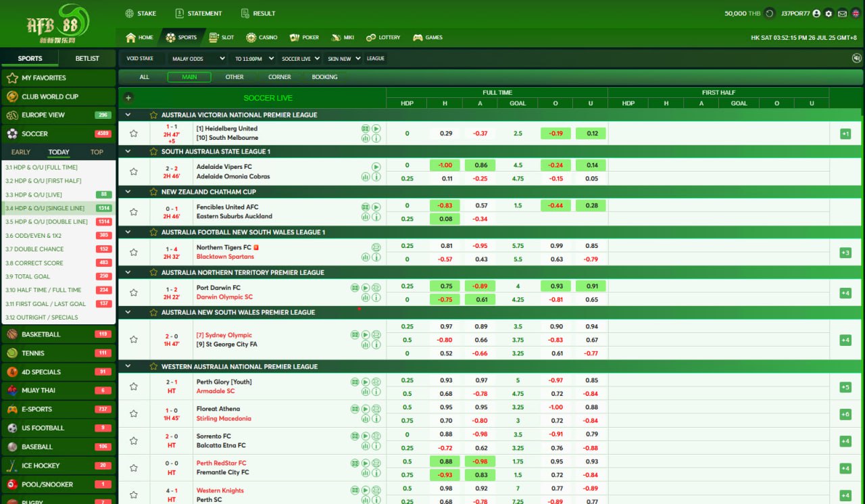Collapse Australia Football New South Wales League 1
Image resolution: width=865 pixels, height=504 pixels.
128,232
